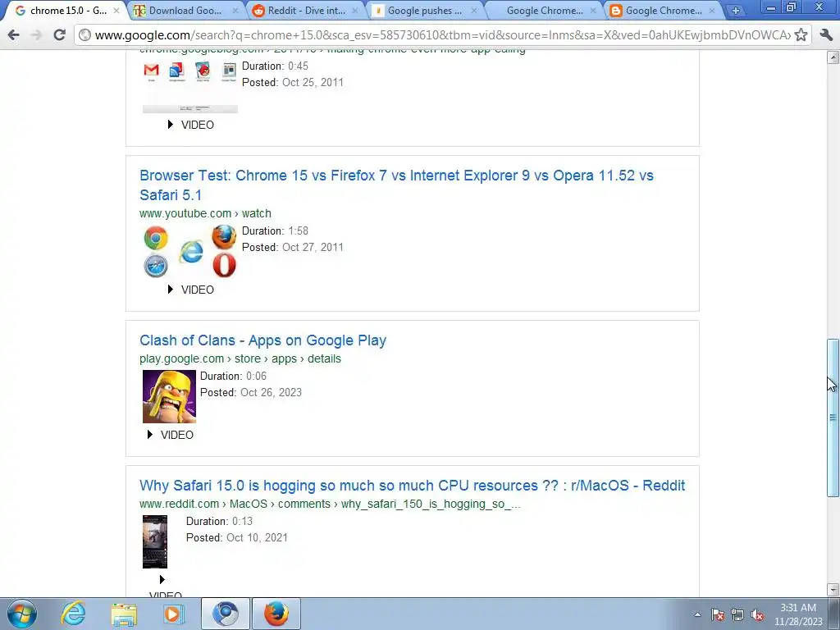Expand VIDEO under the Oct 25, 2011 result

coord(190,125)
